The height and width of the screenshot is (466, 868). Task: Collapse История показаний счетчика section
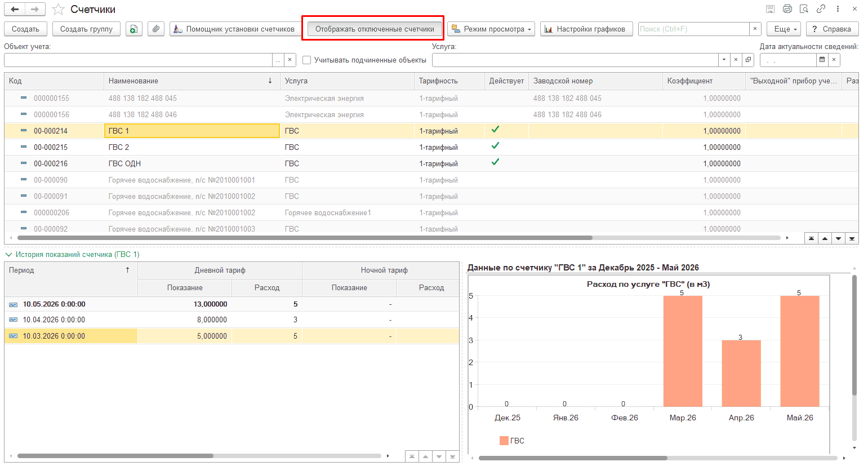coord(8,255)
